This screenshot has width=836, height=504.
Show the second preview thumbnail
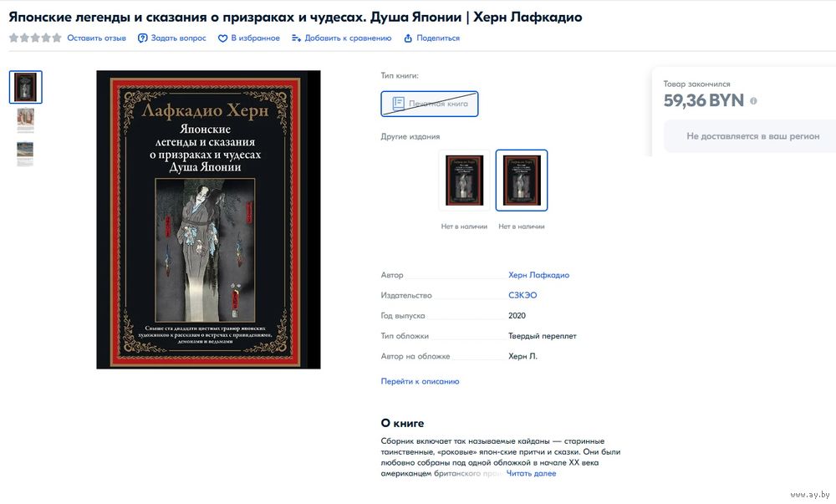[x=25, y=120]
